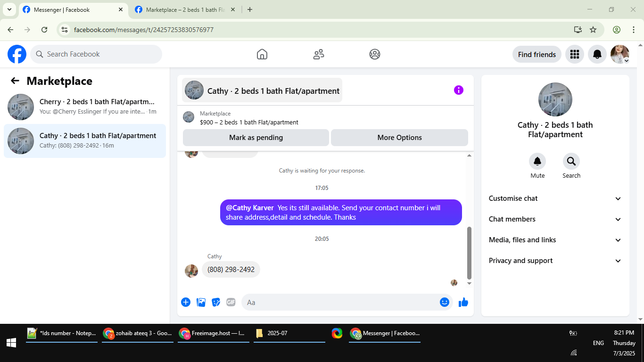This screenshot has width=644, height=362.
Task: Open conversation information purple icon
Action: 459,90
